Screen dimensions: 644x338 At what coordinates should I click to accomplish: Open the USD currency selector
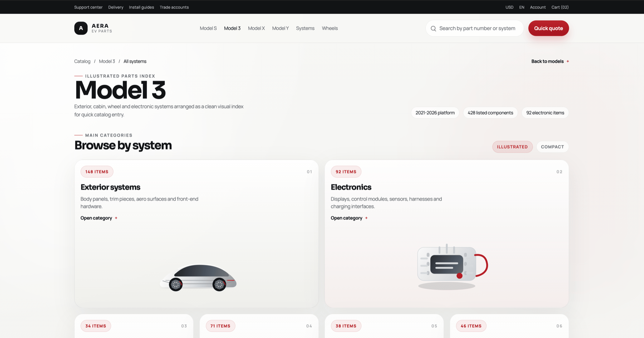(509, 7)
